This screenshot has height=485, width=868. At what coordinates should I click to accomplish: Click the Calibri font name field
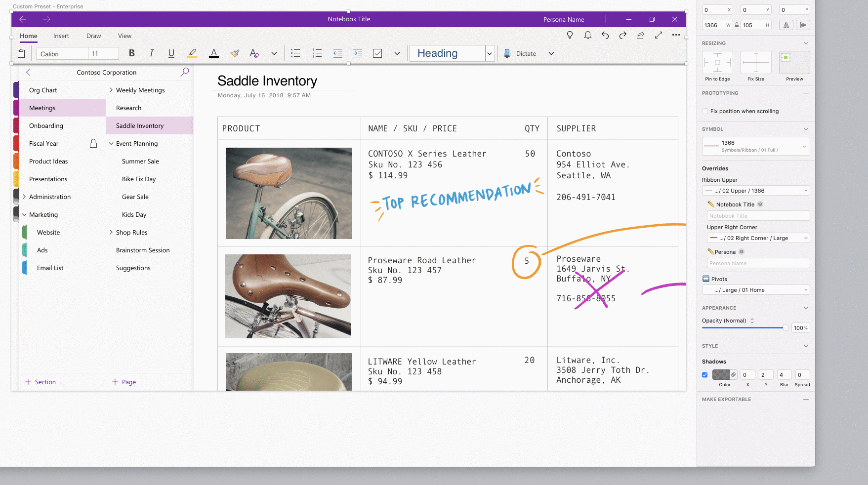[x=62, y=53]
